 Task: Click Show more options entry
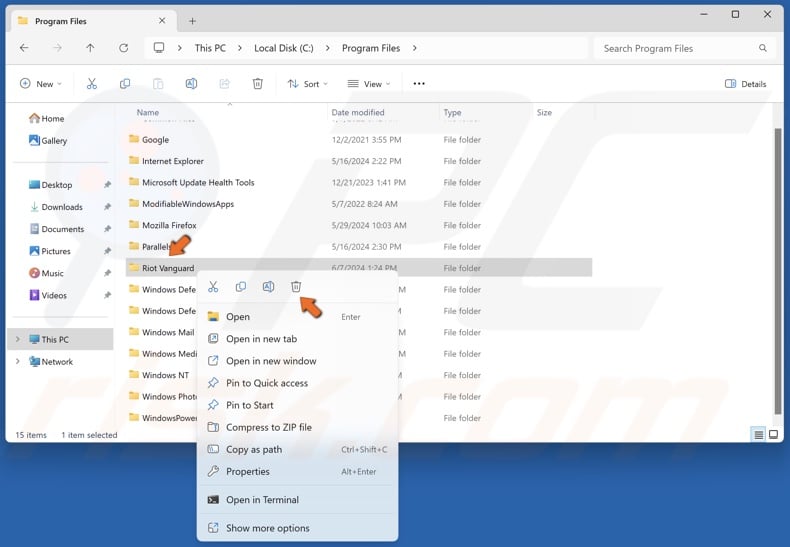267,528
